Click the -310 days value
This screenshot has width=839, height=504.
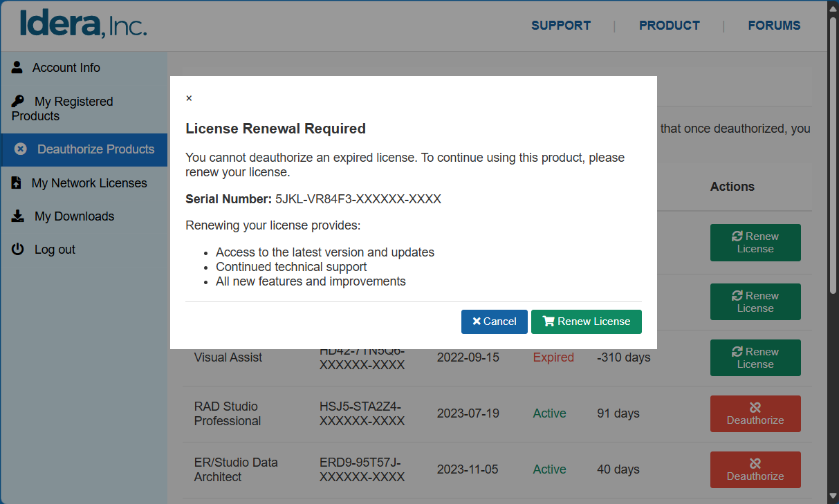(624, 357)
